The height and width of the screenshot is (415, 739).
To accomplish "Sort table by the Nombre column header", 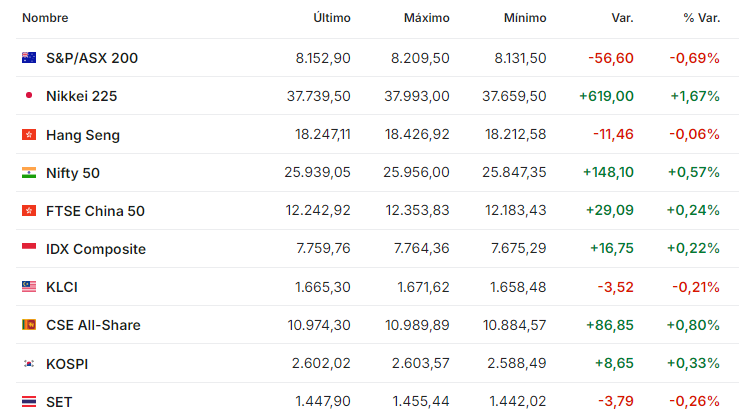I will 45,18.
